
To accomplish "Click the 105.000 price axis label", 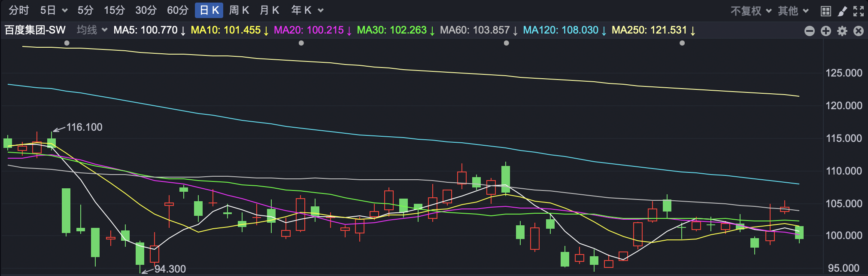I will point(844,204).
